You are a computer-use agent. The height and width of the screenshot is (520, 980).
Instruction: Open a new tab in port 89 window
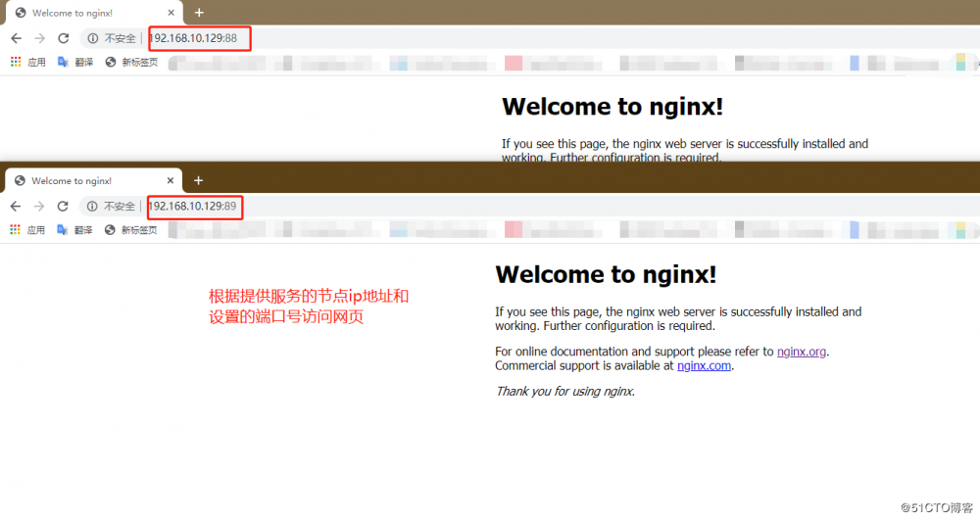[198, 180]
